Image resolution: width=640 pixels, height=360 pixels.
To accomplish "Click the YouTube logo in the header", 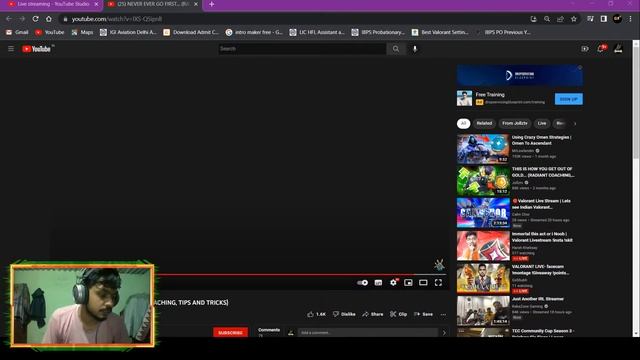I will coord(36,49).
